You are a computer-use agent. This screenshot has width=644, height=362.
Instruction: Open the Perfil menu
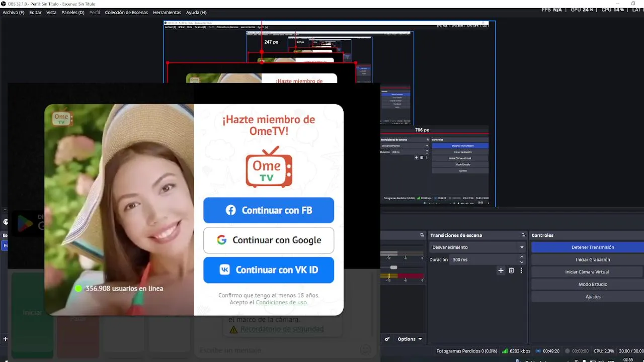pos(95,13)
